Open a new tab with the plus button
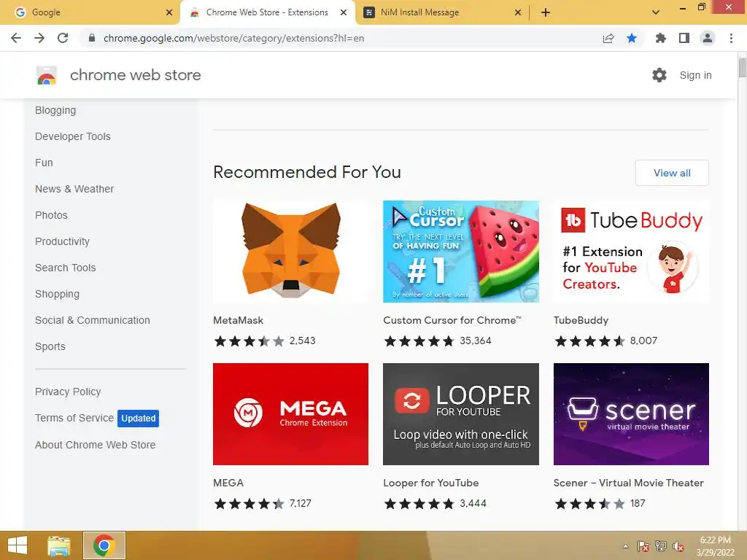This screenshot has width=747, height=560. tap(546, 12)
